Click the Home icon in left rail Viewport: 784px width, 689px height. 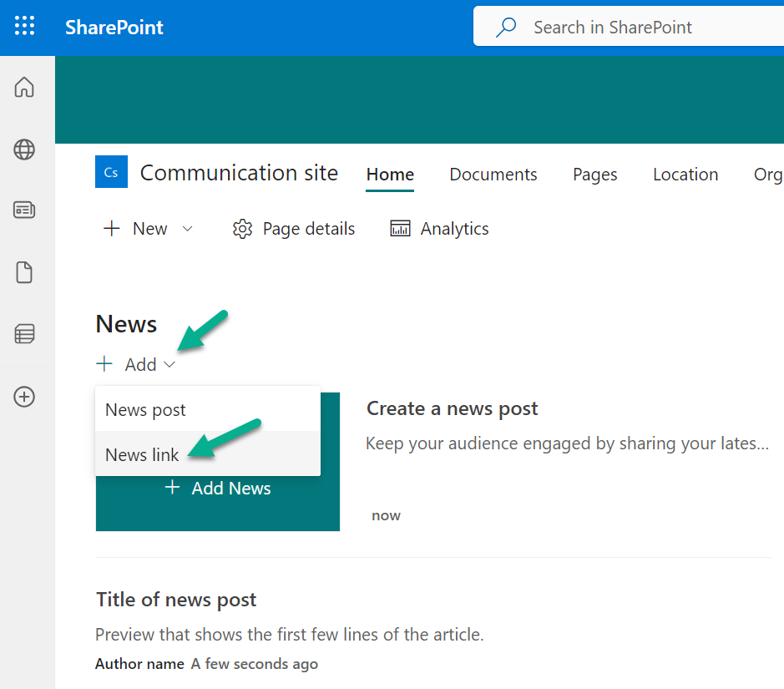click(x=24, y=87)
